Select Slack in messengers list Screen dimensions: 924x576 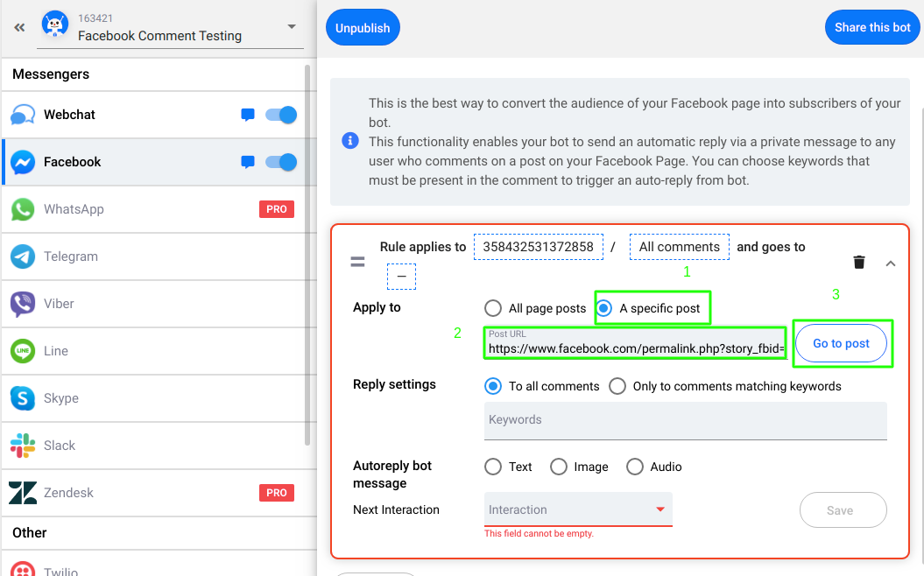[x=159, y=446]
